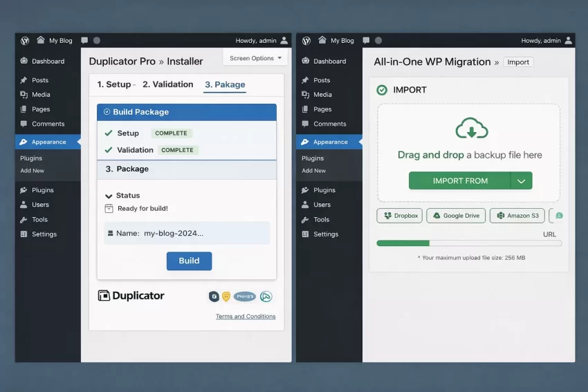Click the maximum upload file size note
This screenshot has width=588, height=392.
point(471,257)
